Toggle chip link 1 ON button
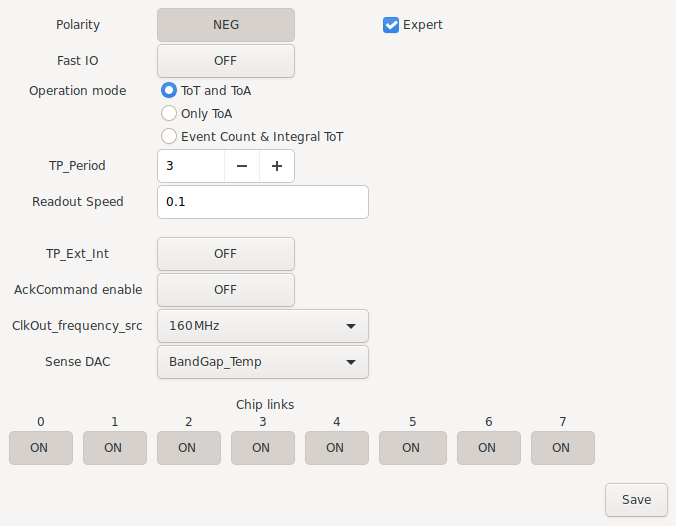The height and width of the screenshot is (526, 676). [x=115, y=448]
